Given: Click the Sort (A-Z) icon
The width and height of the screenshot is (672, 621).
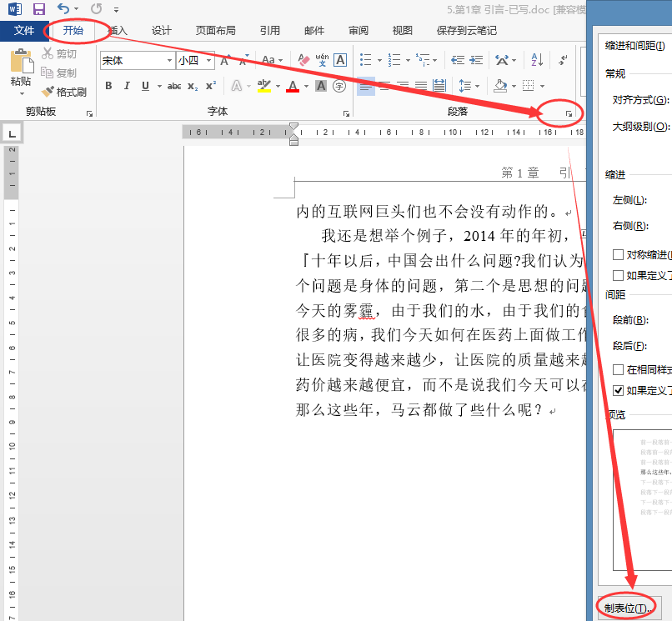Looking at the screenshot, I should [537, 61].
